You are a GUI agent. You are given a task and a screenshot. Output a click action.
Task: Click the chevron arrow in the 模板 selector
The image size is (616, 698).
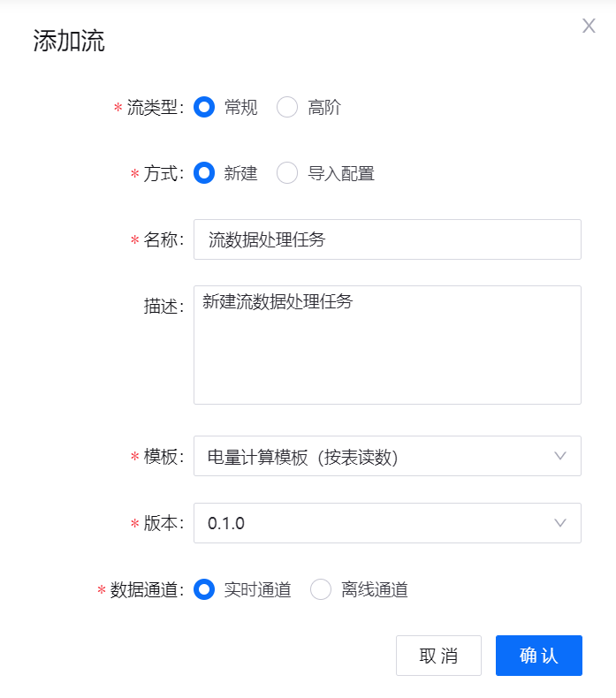[559, 456]
